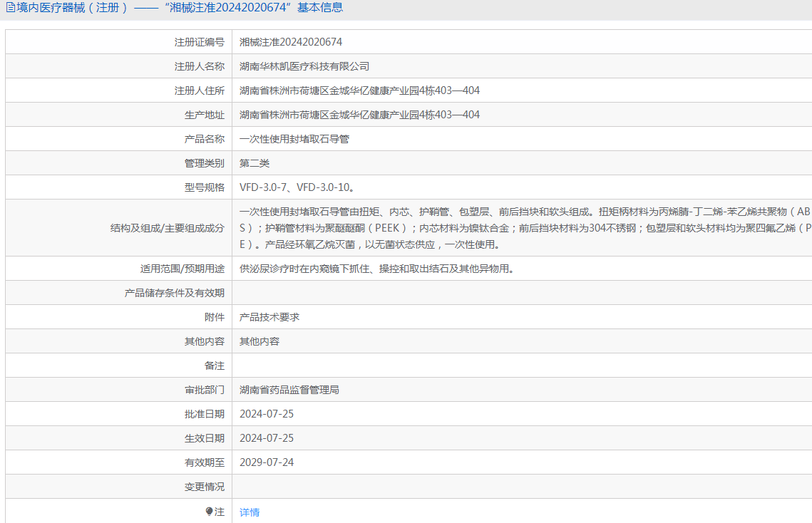Click the document icon beside 境内医疗器械 title
The height and width of the screenshot is (523, 812).
(x=10, y=8)
